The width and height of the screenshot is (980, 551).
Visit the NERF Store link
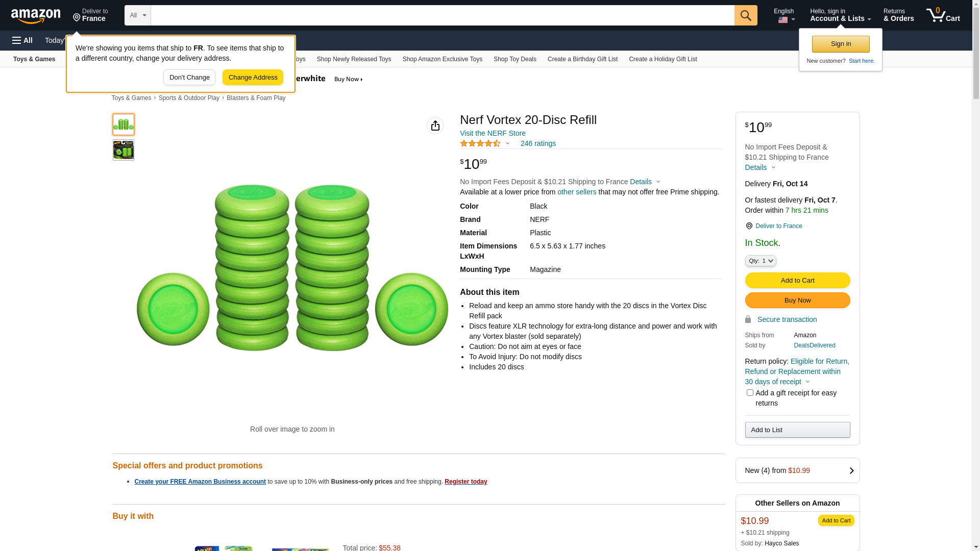pos(493,133)
